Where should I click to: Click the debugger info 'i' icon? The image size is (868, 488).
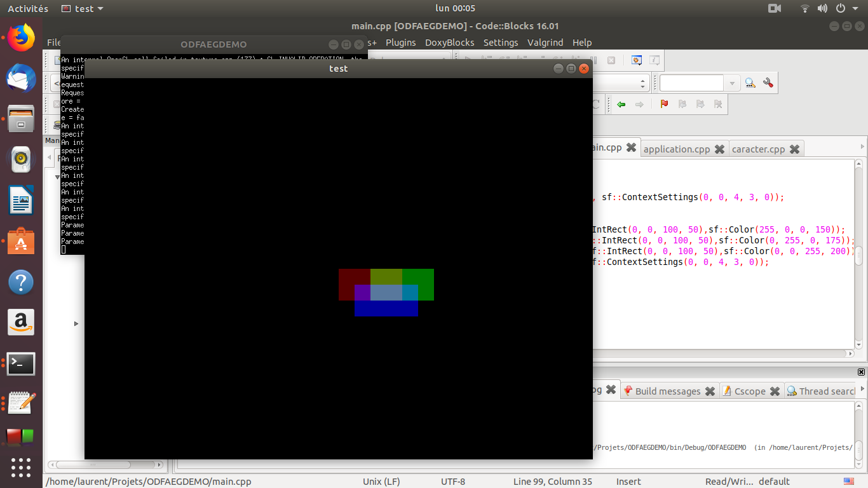pos(654,61)
